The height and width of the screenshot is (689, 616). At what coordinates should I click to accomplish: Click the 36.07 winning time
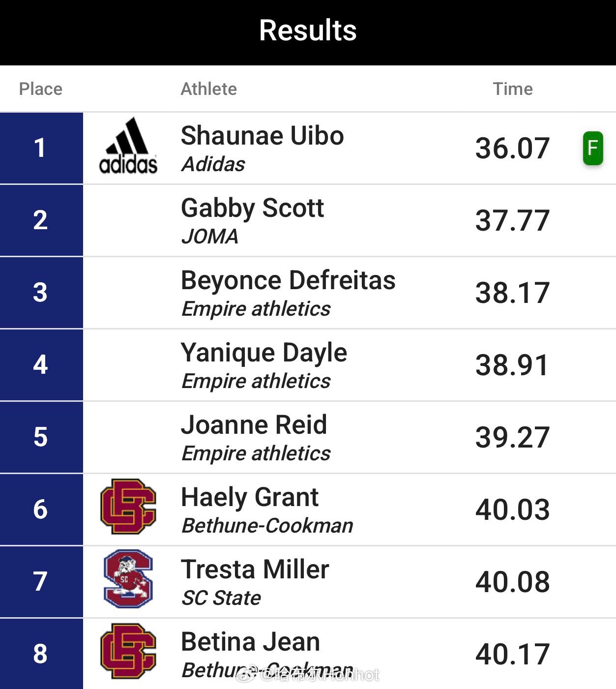[512, 148]
